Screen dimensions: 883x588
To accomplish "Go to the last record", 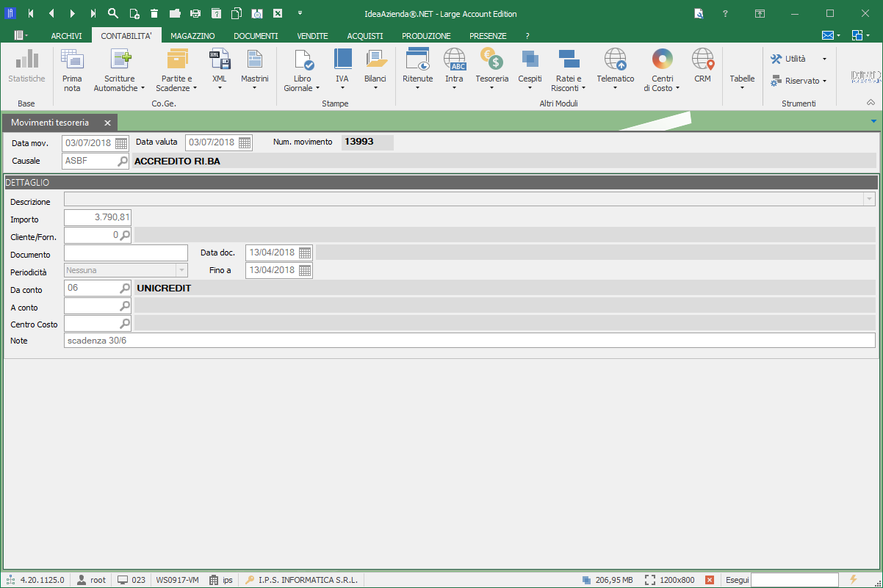I will tap(93, 13).
